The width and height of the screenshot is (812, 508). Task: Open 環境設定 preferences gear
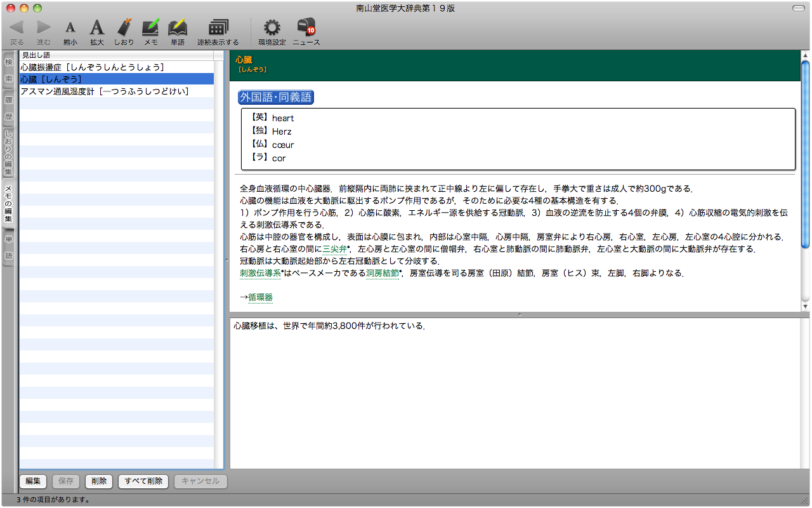(x=272, y=27)
